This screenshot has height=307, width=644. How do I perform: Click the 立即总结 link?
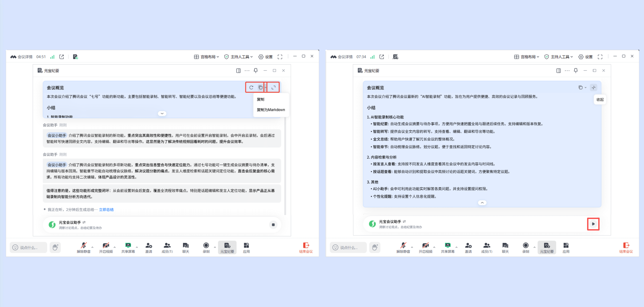point(106,210)
